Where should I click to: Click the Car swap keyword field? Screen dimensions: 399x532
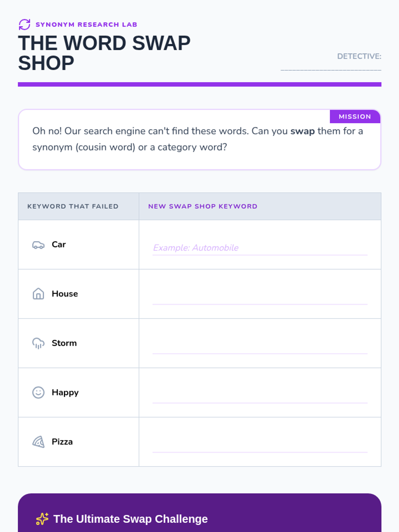[x=260, y=248]
